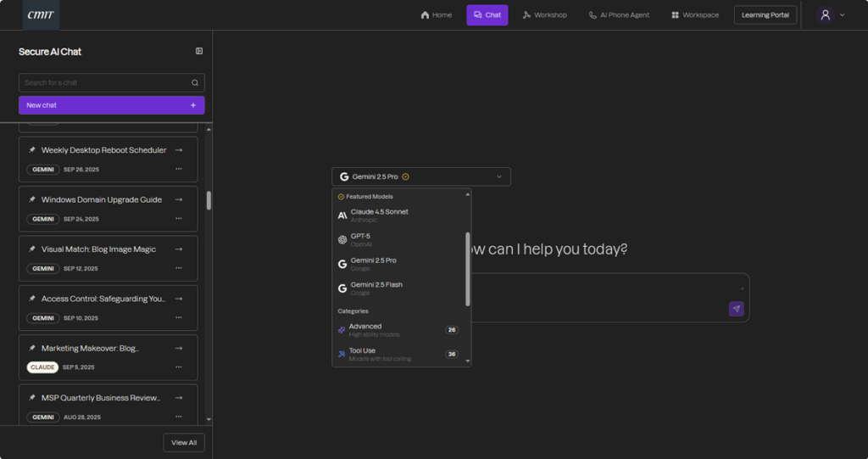The height and width of the screenshot is (459, 868).
Task: Click the Learning Portal button
Action: [765, 15]
